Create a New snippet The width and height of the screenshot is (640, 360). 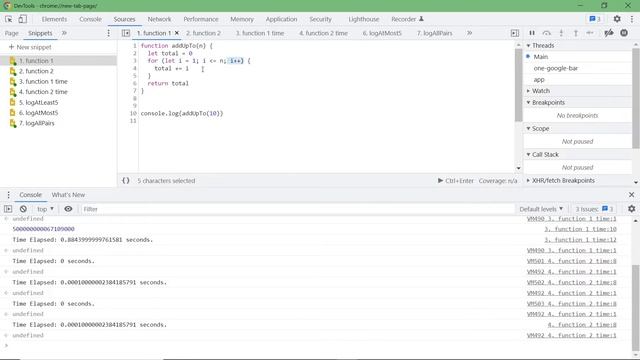point(30,47)
